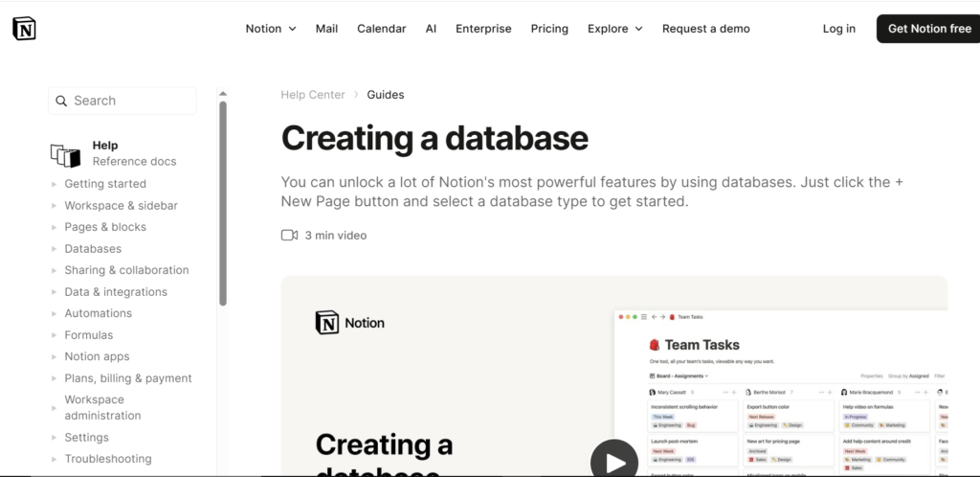Open Pages & blocks sidebar item
The height and width of the screenshot is (477, 980).
coord(105,227)
